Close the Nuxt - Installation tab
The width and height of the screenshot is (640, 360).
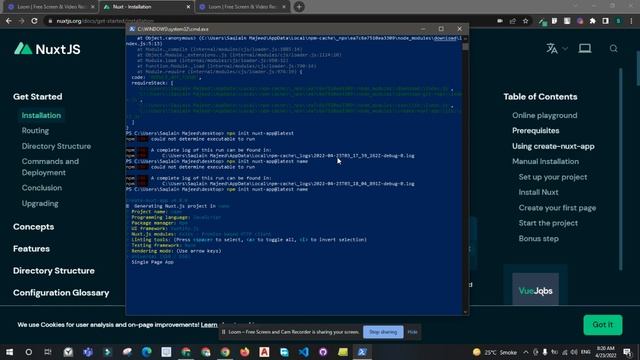188,7
